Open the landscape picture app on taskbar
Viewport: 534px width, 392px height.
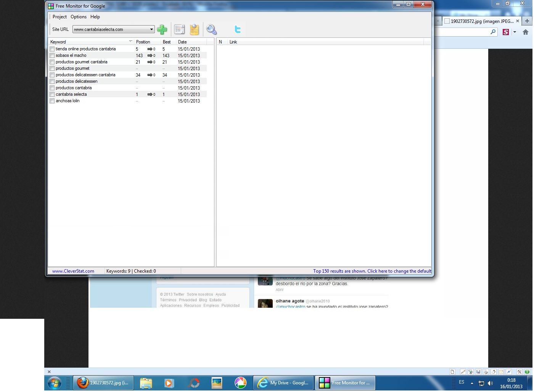pyautogui.click(x=217, y=383)
